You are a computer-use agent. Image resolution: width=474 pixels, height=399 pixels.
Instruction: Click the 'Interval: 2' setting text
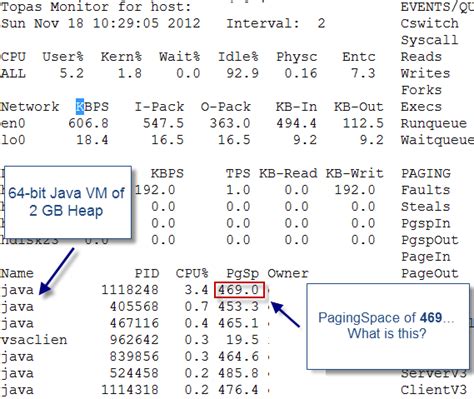tap(276, 23)
